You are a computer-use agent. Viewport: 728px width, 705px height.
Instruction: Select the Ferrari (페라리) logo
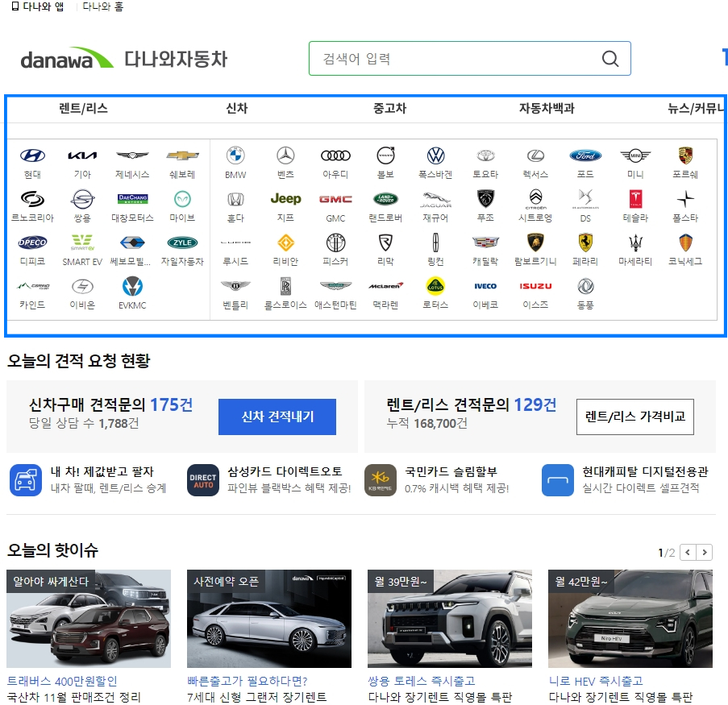pyautogui.click(x=585, y=243)
